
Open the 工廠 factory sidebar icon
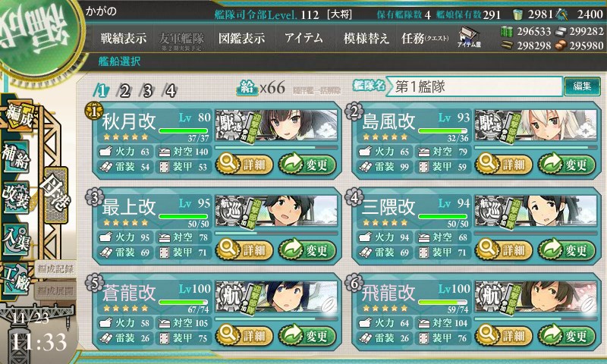click(x=16, y=279)
